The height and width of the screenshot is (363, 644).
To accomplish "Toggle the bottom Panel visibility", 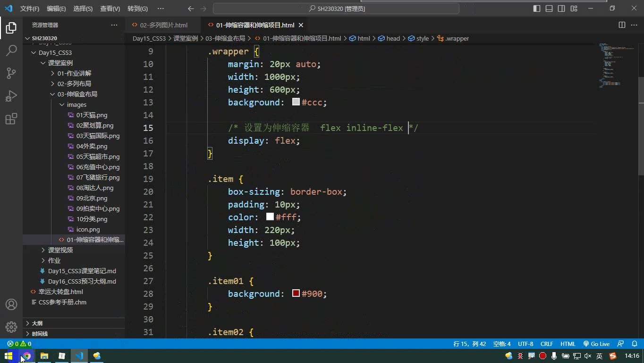I will click(549, 9).
